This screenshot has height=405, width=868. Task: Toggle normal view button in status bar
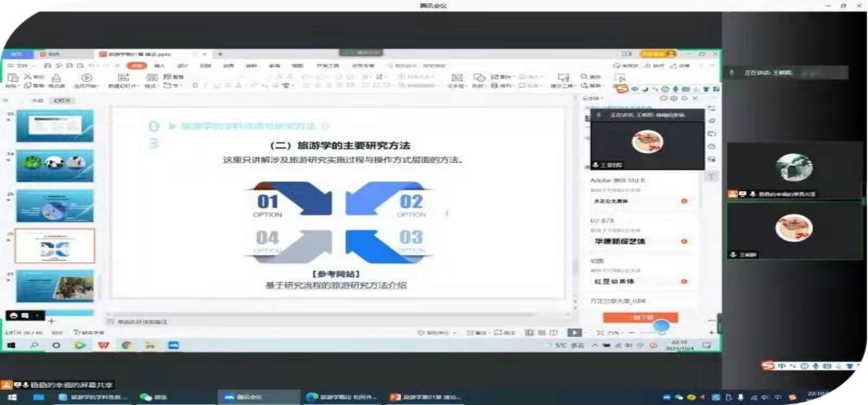[529, 333]
